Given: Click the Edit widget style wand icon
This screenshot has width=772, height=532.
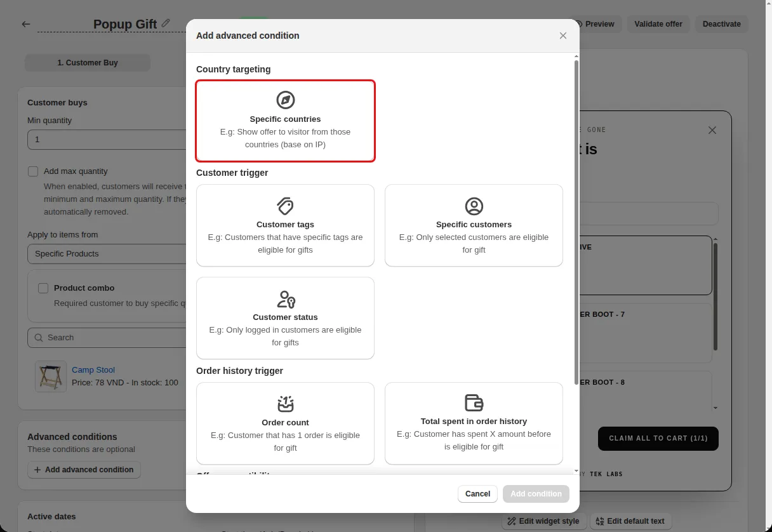Looking at the screenshot, I should coord(512,521).
